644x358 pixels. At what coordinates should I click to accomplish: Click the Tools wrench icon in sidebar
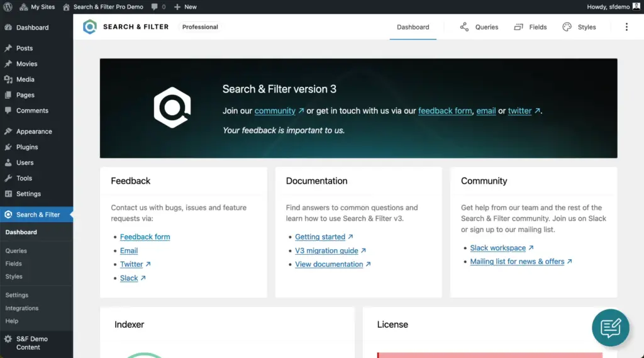8,179
